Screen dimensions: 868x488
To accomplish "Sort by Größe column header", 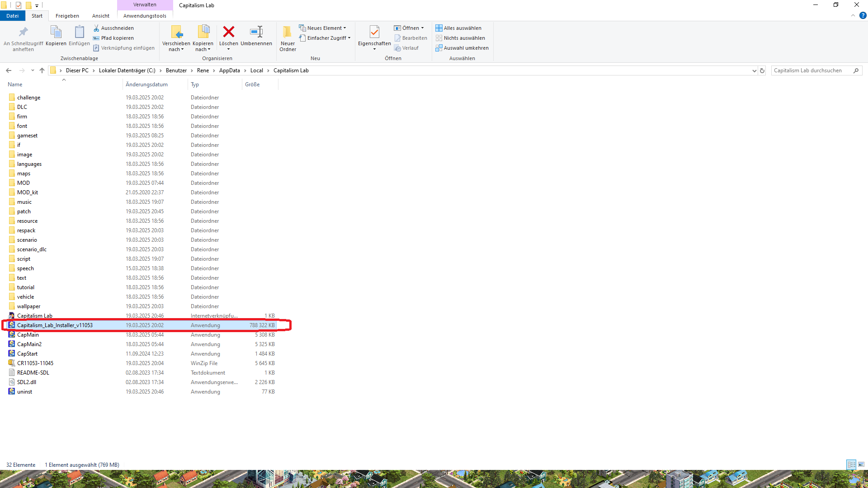I will (x=260, y=84).
